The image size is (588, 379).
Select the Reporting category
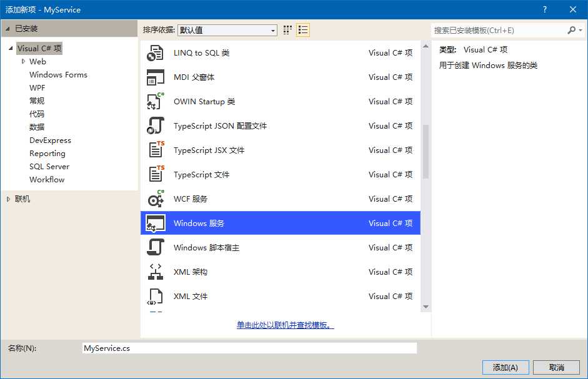tap(47, 154)
